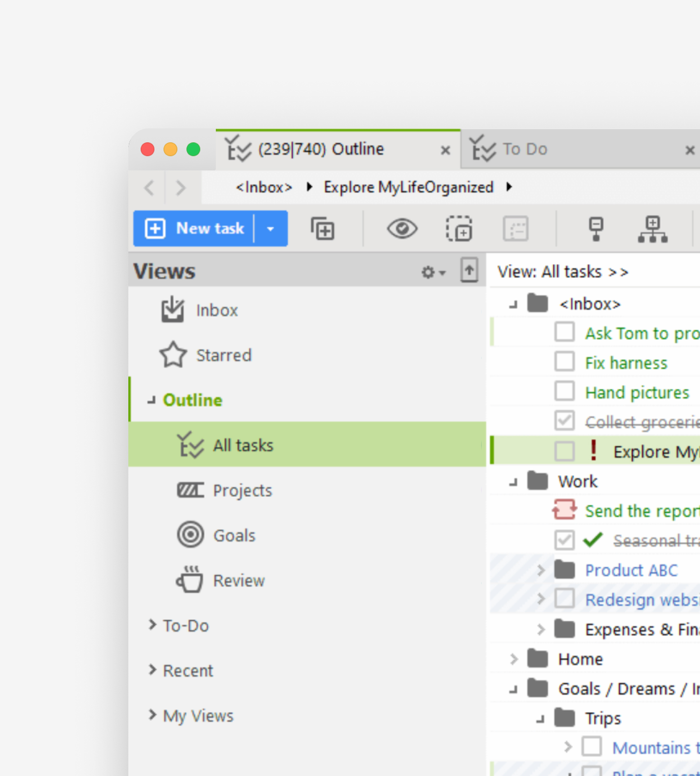Open the arrow after the <Inbox> breadcrumb

pyautogui.click(x=309, y=187)
